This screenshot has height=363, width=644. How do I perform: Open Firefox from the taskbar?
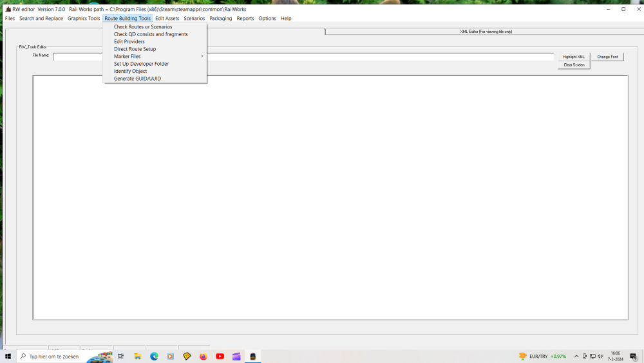pyautogui.click(x=204, y=356)
